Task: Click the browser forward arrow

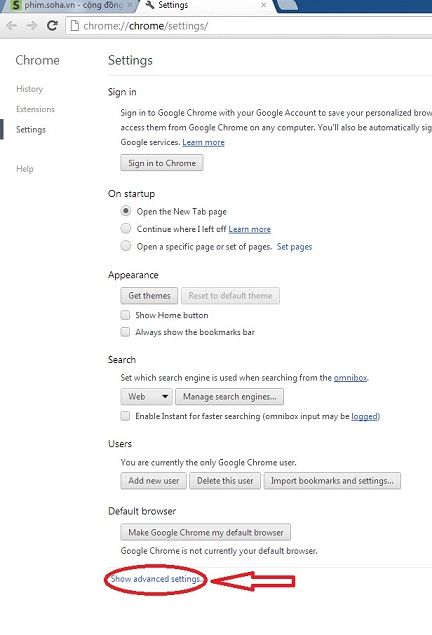Action: point(32,26)
